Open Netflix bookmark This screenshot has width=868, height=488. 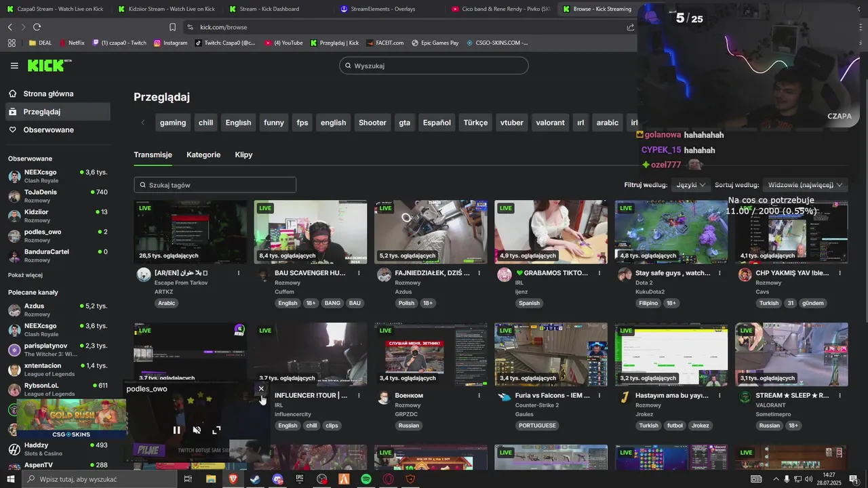pyautogui.click(x=72, y=43)
